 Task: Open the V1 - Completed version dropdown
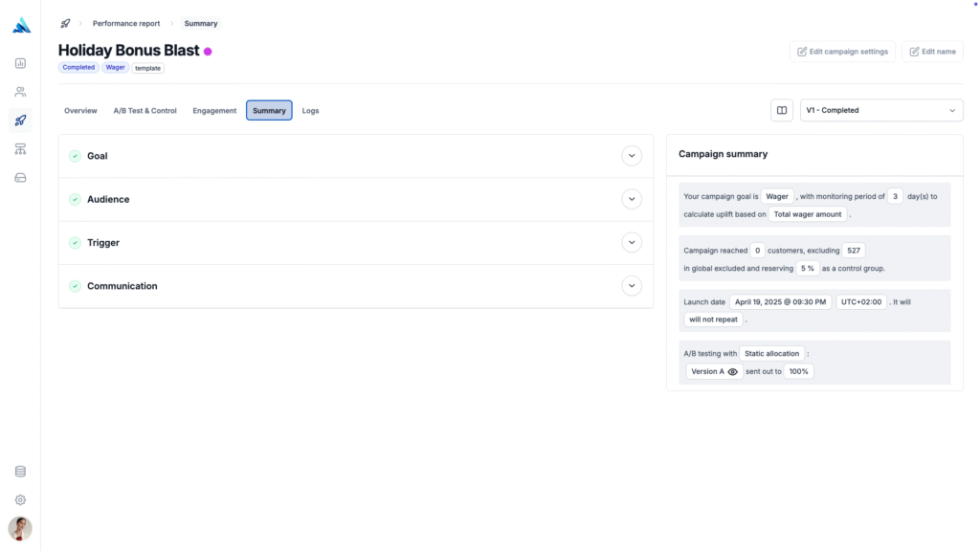pos(880,110)
